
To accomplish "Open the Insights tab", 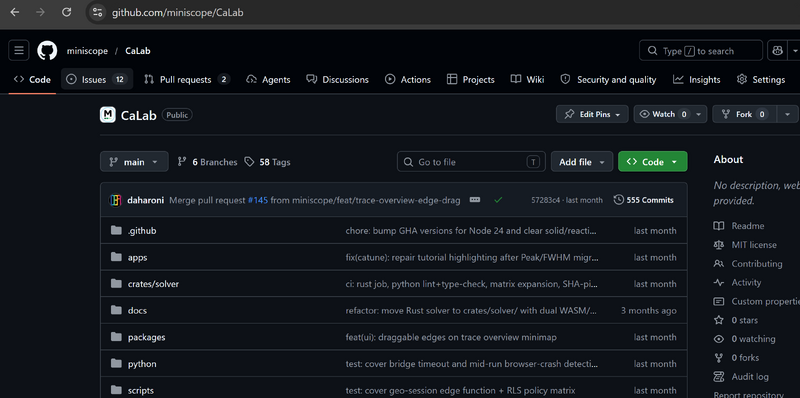I will click(x=696, y=80).
